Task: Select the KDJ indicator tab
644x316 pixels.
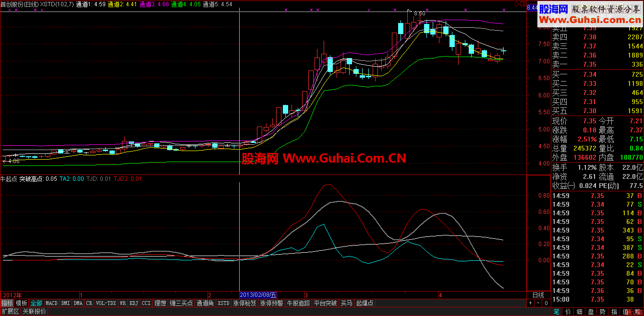Action: pyautogui.click(x=134, y=303)
